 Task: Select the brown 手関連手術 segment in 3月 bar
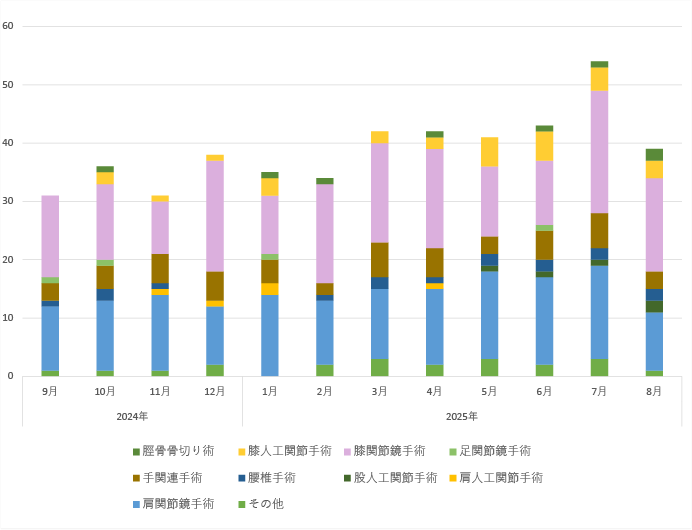tap(379, 259)
